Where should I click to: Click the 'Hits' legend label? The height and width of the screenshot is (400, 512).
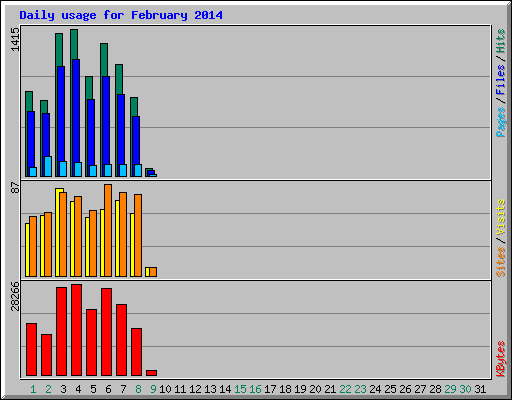tap(501, 41)
